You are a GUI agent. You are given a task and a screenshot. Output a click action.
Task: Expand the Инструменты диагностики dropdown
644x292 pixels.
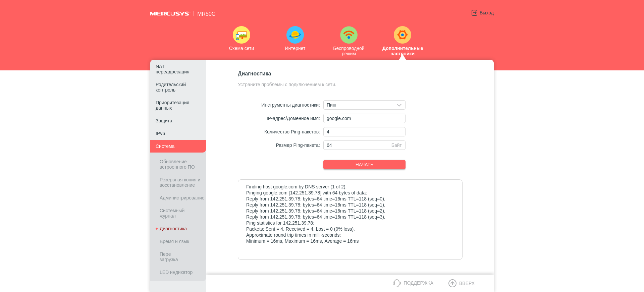[x=364, y=105]
